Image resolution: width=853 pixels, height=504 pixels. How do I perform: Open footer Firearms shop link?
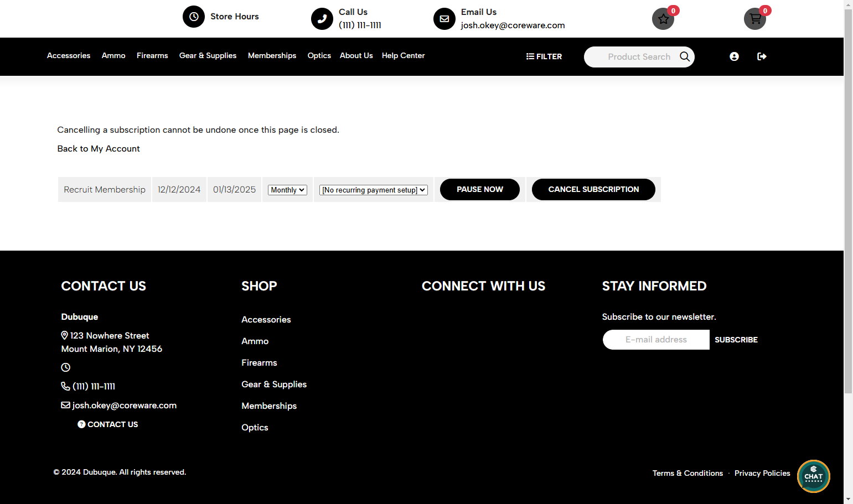[x=259, y=362]
